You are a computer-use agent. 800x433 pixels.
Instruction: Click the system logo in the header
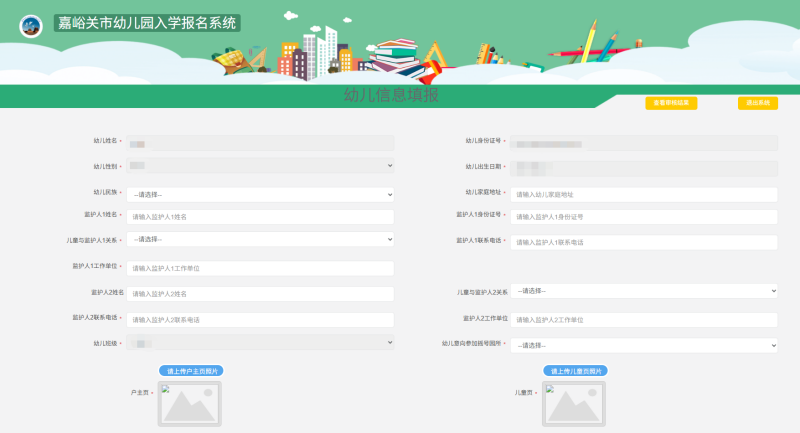32,24
